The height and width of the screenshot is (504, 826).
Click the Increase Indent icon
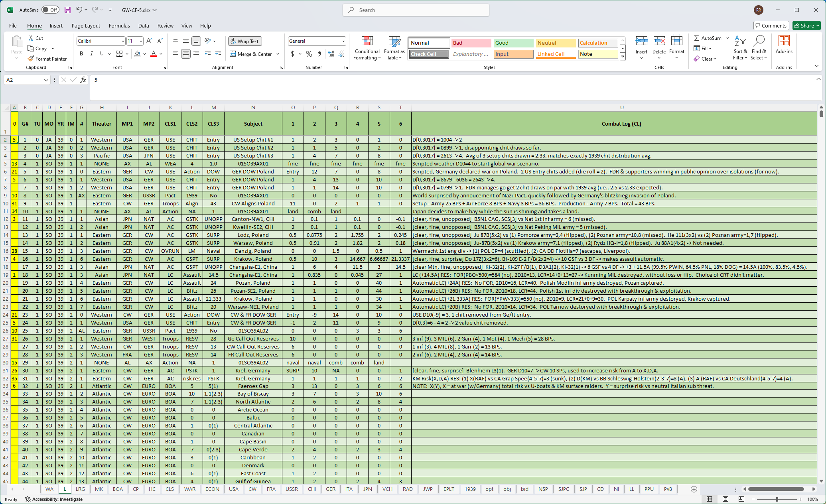tap(218, 54)
